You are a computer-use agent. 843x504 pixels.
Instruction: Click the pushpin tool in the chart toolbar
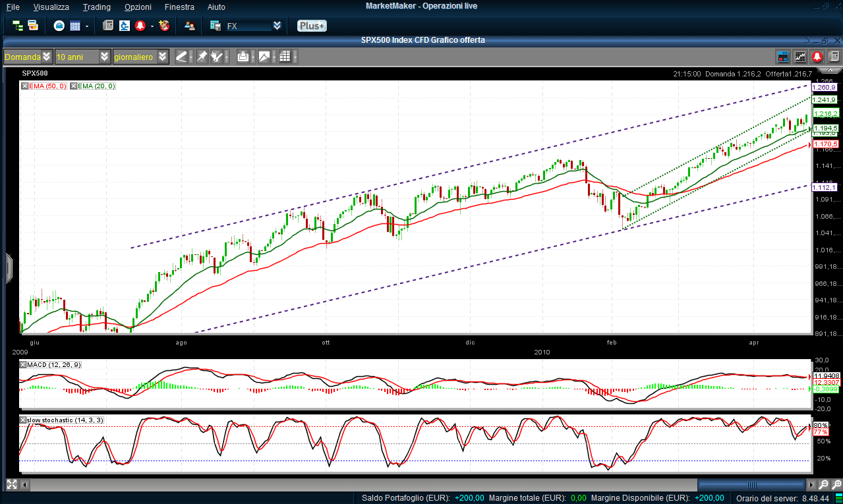coord(202,57)
